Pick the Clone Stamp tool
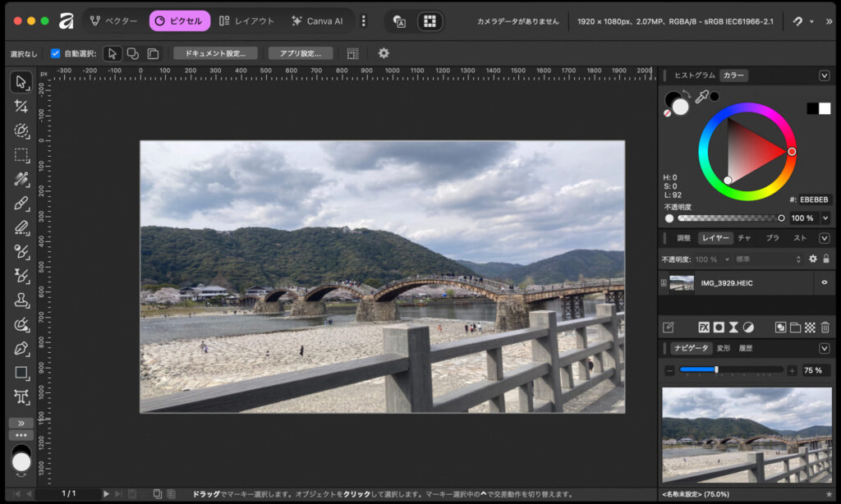 coord(21,300)
